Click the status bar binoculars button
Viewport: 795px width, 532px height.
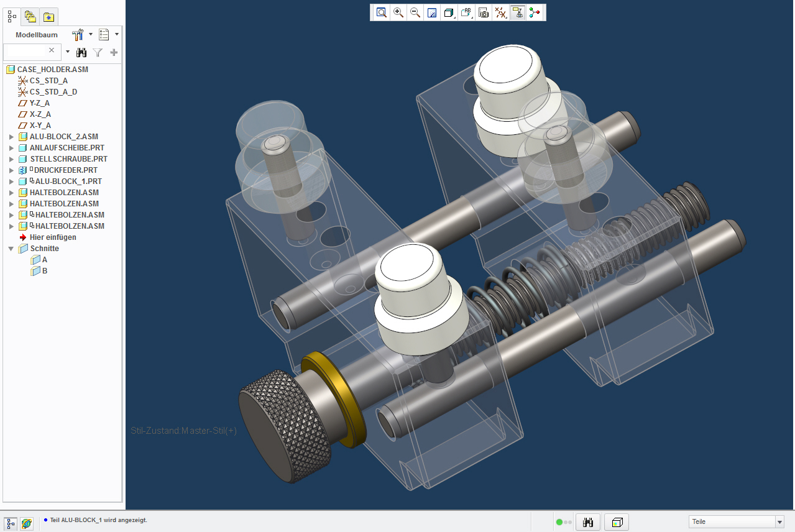(x=588, y=523)
